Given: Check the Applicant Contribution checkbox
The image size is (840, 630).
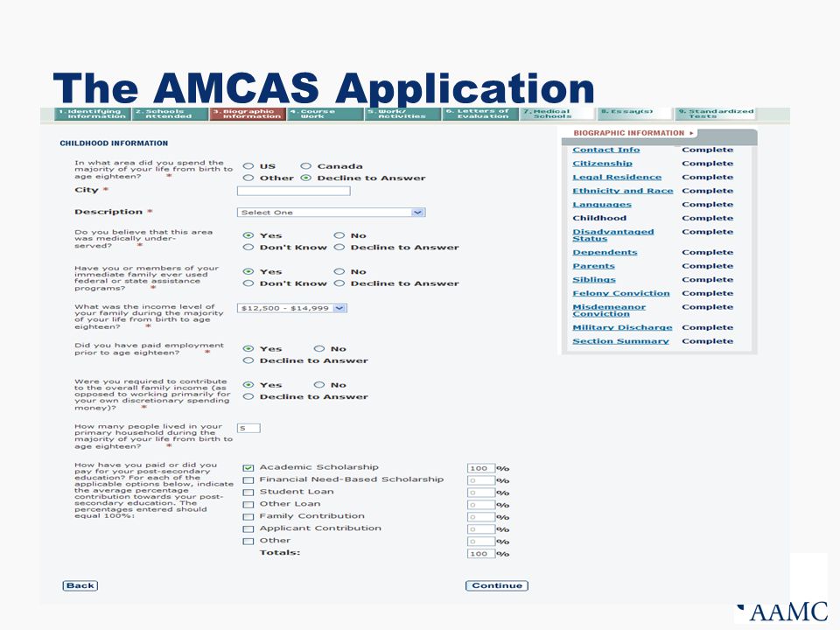Looking at the screenshot, I should (x=248, y=529).
